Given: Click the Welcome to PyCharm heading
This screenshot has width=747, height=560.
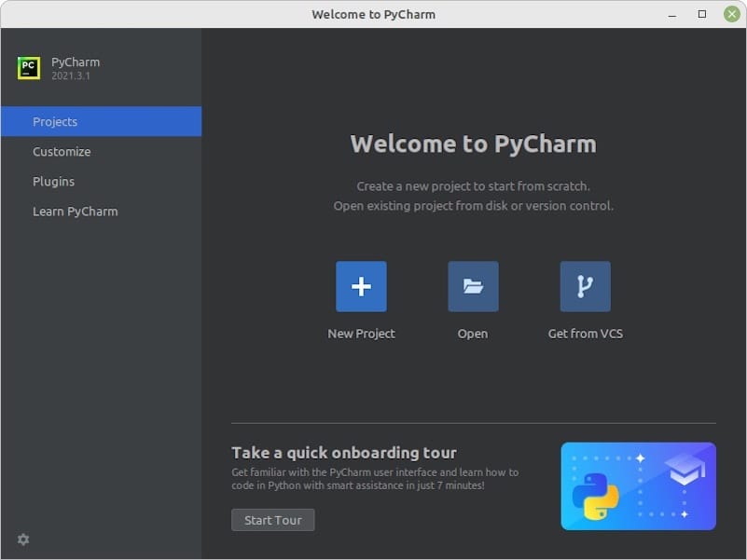Looking at the screenshot, I should pyautogui.click(x=474, y=144).
